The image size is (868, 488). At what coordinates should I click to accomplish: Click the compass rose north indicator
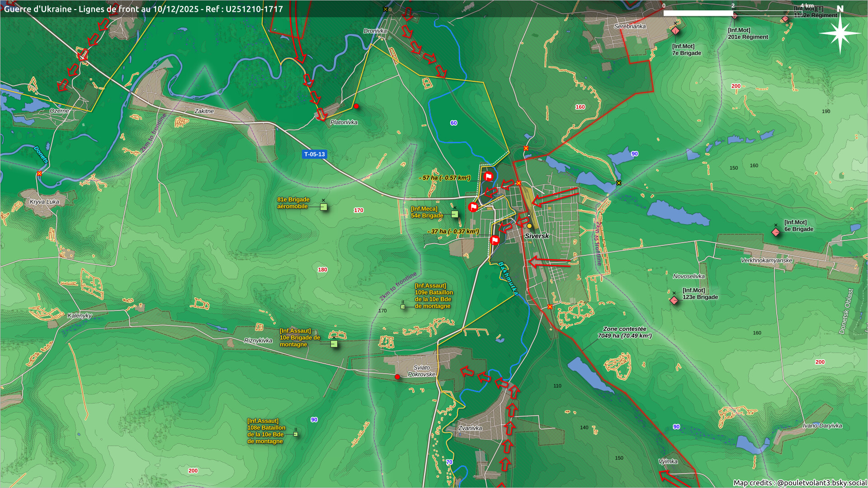840,33
